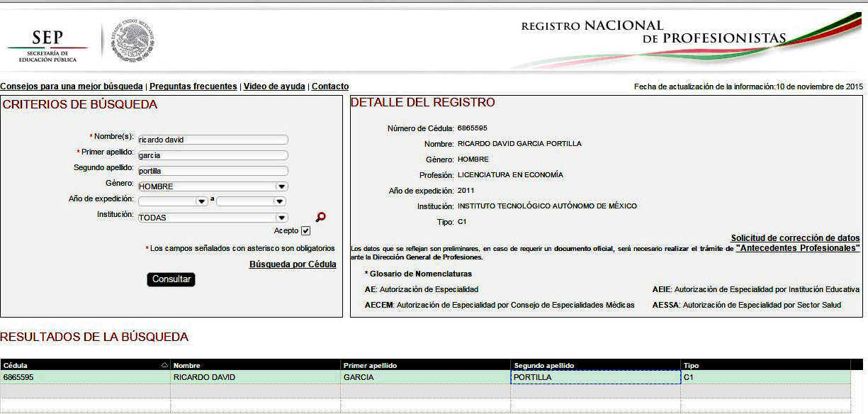Open Búsqueda por Cédula link
Viewport: 868px width, 414px height.
(293, 264)
